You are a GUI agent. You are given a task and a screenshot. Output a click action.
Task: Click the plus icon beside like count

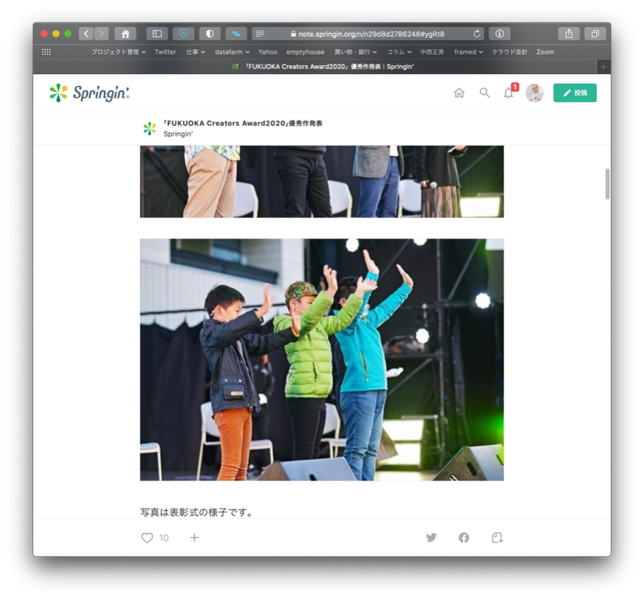coord(194,538)
